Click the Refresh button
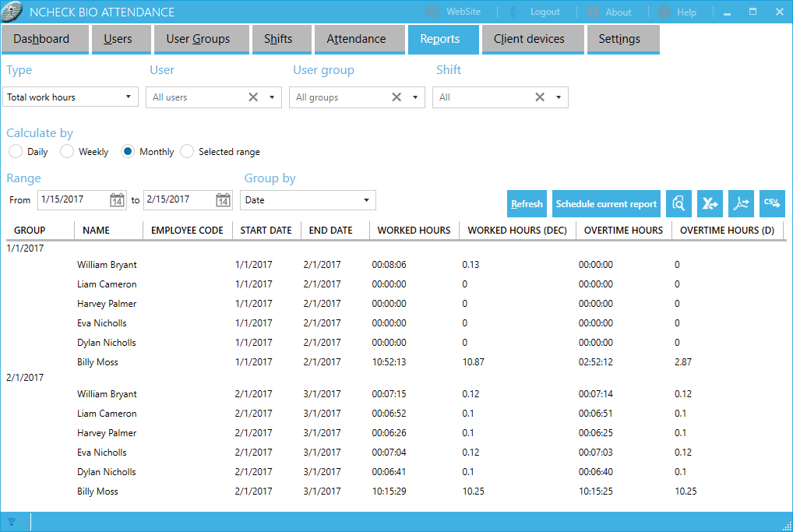 tap(527, 204)
